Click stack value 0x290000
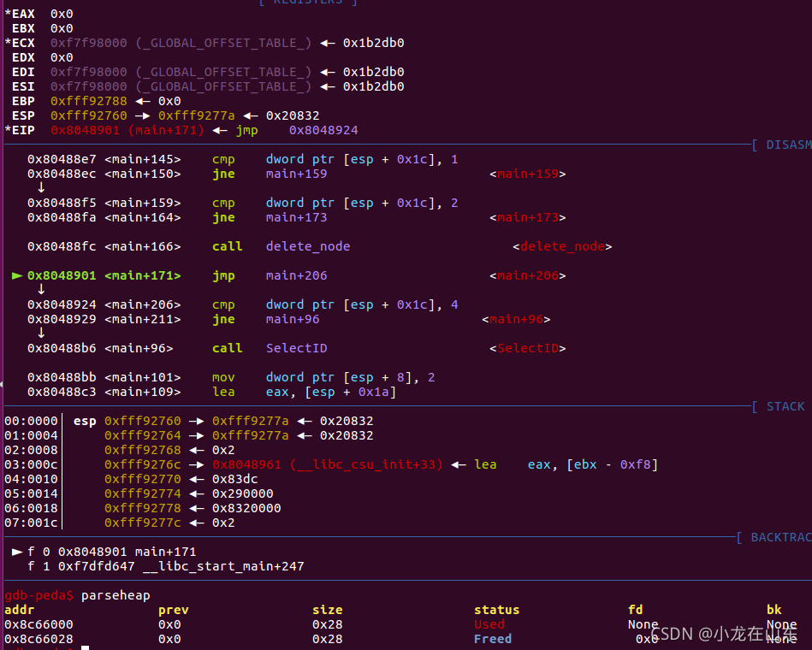This screenshot has width=812, height=650. [x=242, y=493]
